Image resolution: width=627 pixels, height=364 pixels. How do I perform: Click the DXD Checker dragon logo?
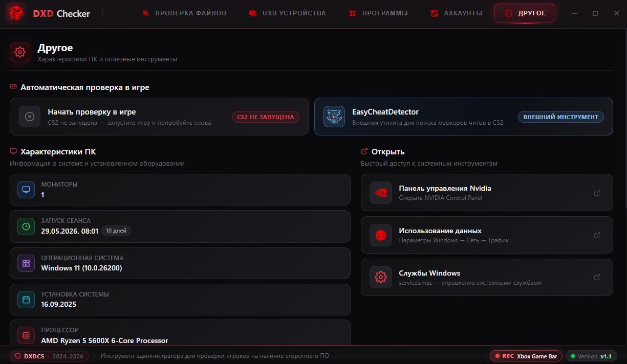click(16, 14)
